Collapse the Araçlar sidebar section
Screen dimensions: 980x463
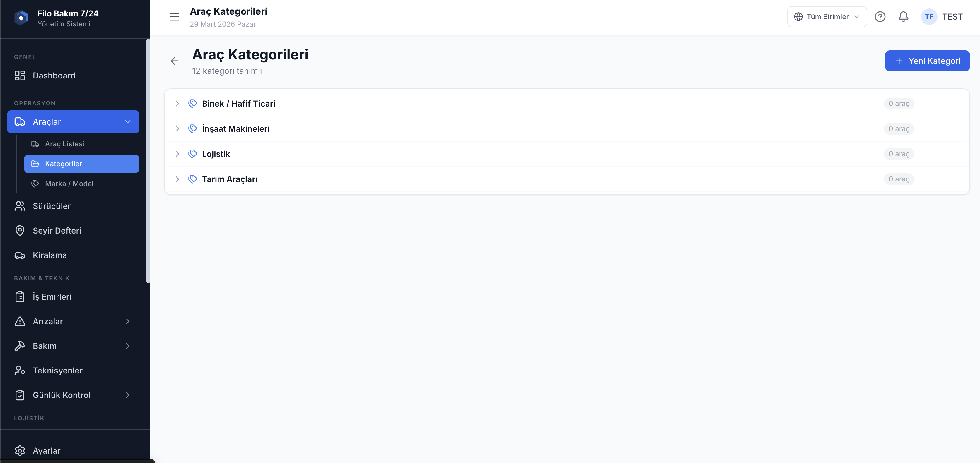[127, 122]
